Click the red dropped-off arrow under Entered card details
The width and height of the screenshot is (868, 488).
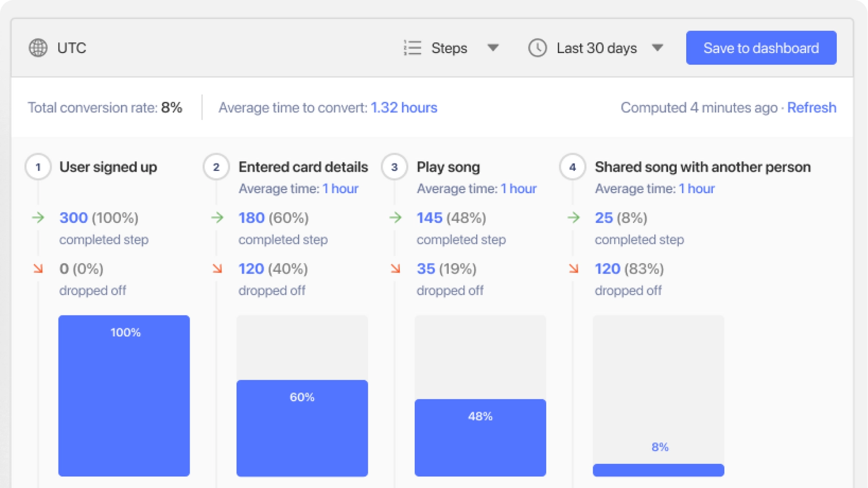(217, 268)
